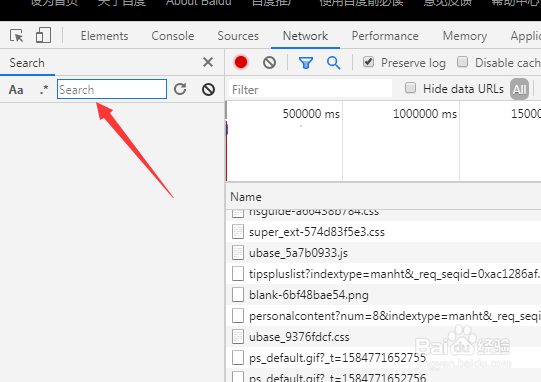Focus the Search text input
Screen dimensions: 541x382
pyautogui.click(x=112, y=89)
